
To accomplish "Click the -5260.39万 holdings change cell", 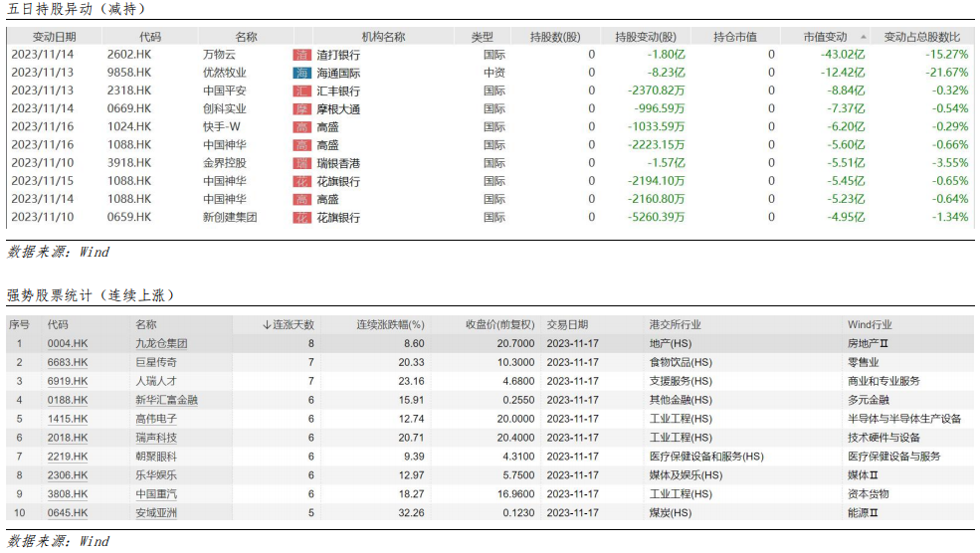I will point(657,218).
